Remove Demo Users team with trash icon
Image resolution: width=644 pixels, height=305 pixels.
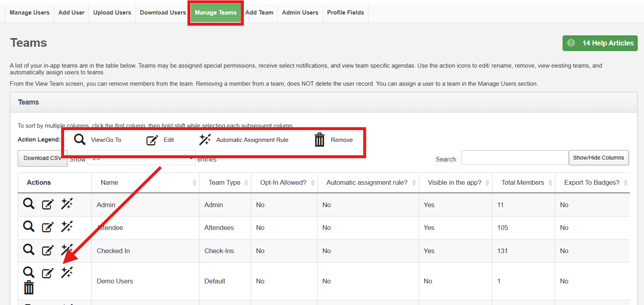click(29, 288)
